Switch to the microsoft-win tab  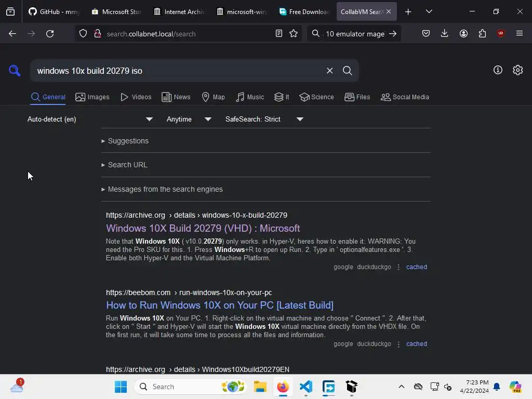(241, 11)
